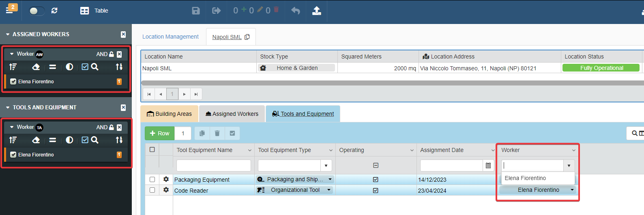The image size is (644, 215).
Task: Click the green add Row button
Action: coord(160,133)
